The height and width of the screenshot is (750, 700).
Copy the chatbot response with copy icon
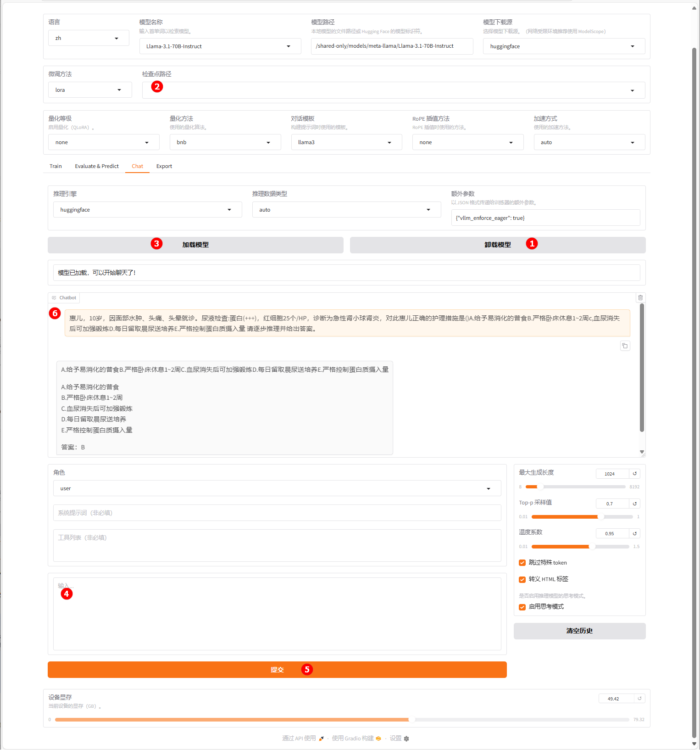coord(625,346)
